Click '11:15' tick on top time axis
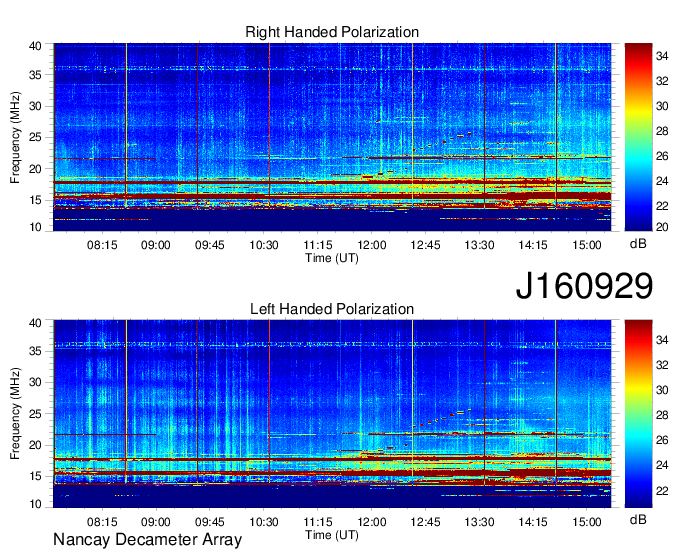 click(317, 245)
